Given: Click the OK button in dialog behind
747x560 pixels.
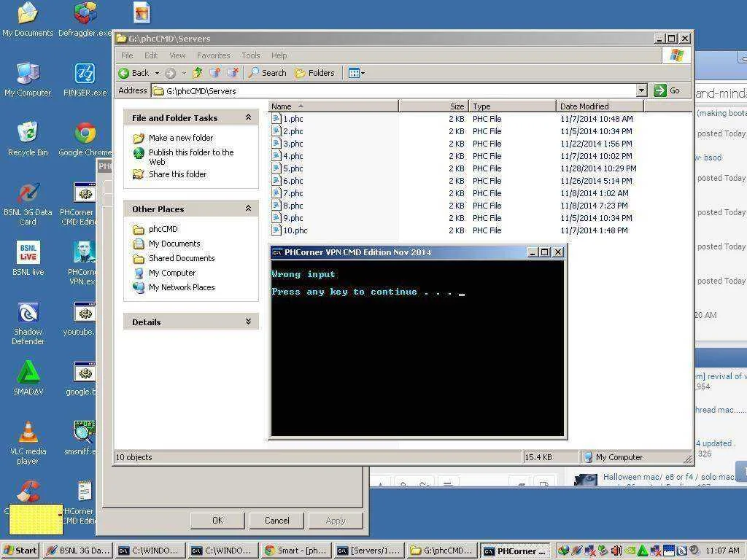Looking at the screenshot, I should [217, 521].
